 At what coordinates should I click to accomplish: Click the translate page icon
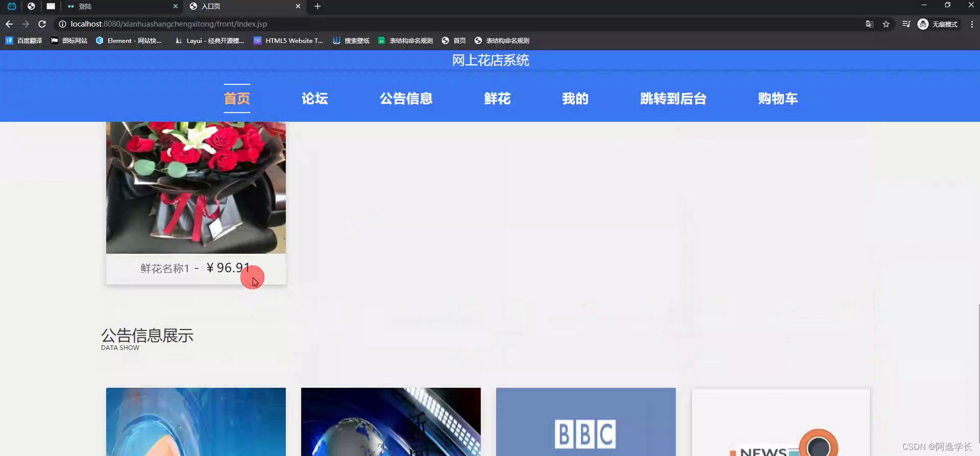869,24
